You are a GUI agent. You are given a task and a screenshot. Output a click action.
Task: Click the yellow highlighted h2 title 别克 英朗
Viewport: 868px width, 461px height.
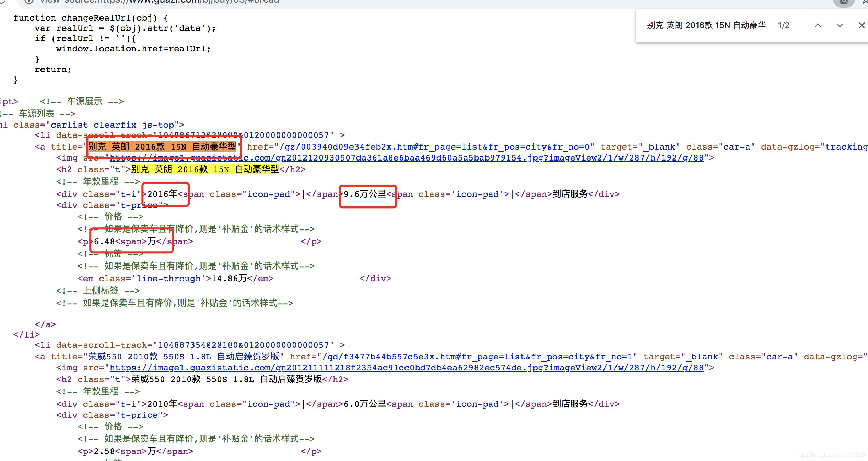205,169
